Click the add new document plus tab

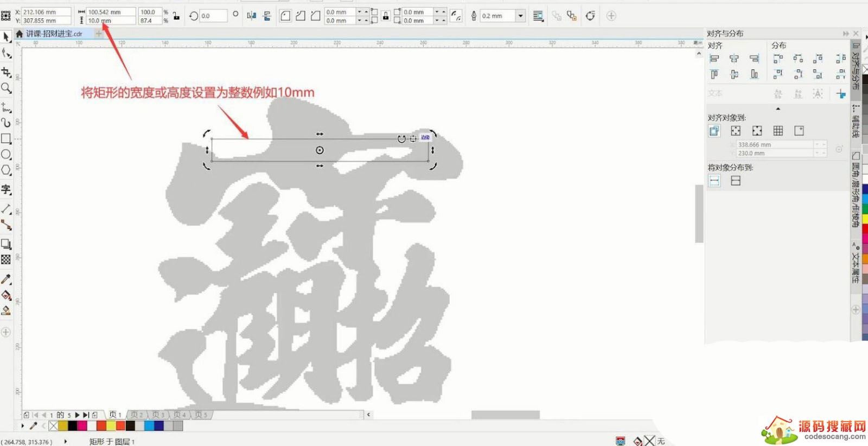(x=99, y=34)
